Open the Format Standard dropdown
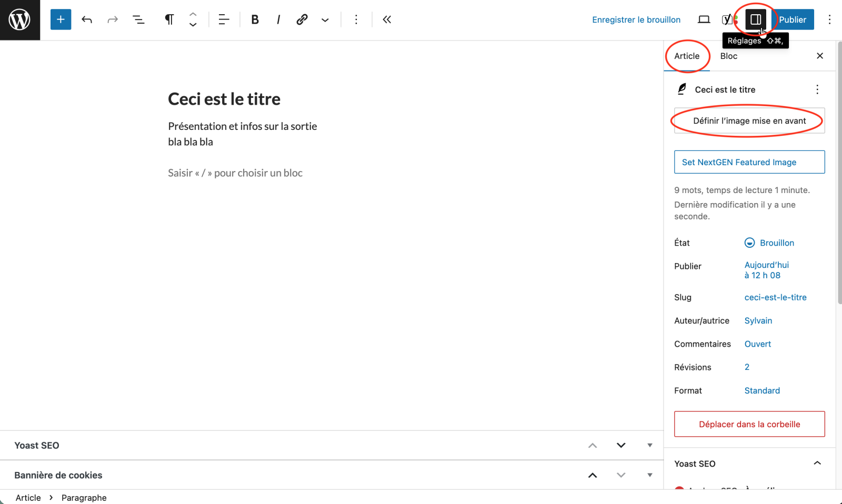 [x=762, y=390]
